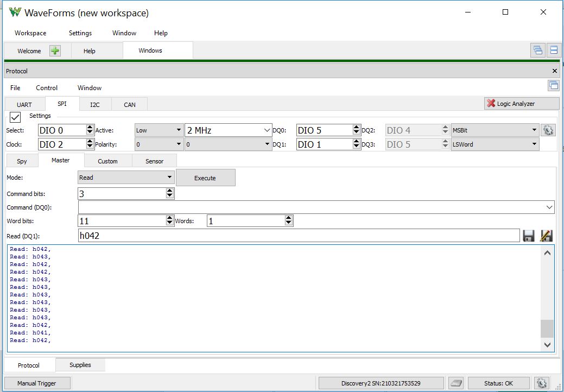Open the Active Low dropdown
The image size is (564, 392).
tap(159, 130)
